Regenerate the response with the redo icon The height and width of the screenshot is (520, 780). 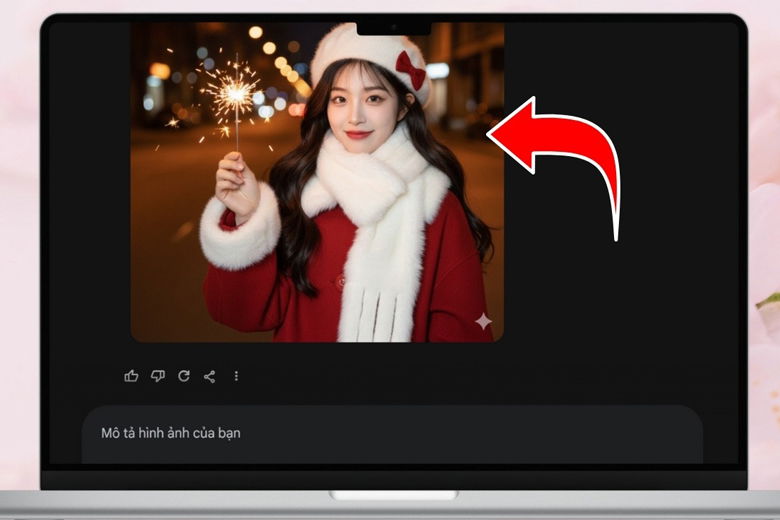coord(184,376)
